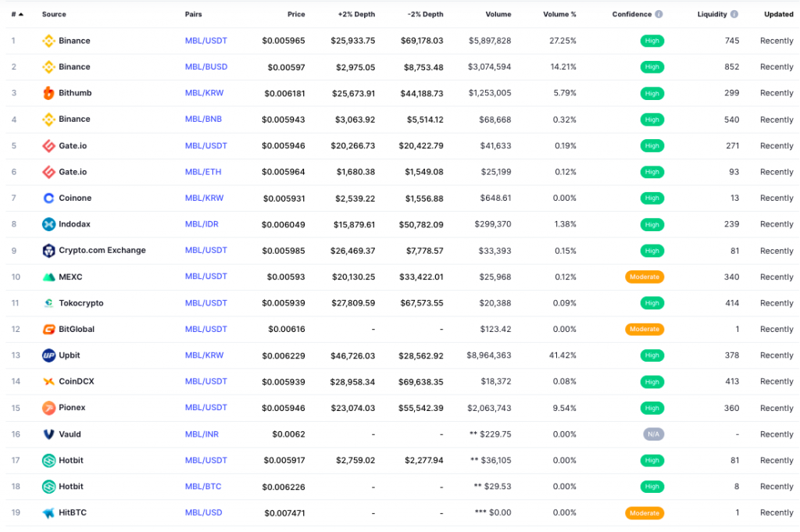Screen dimensions: 800x532
Task: Click the Pionex exchange logo
Action: 48,408
